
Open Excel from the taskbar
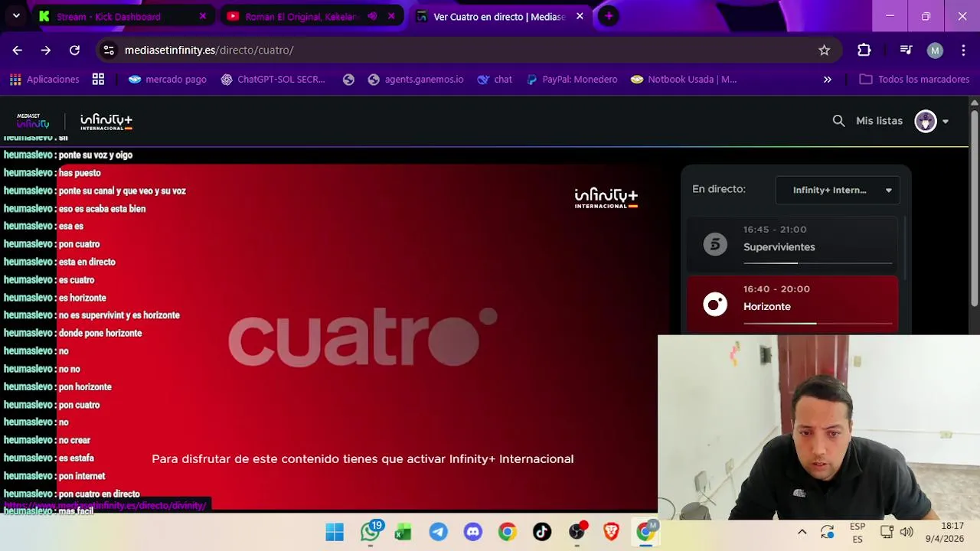(x=403, y=532)
